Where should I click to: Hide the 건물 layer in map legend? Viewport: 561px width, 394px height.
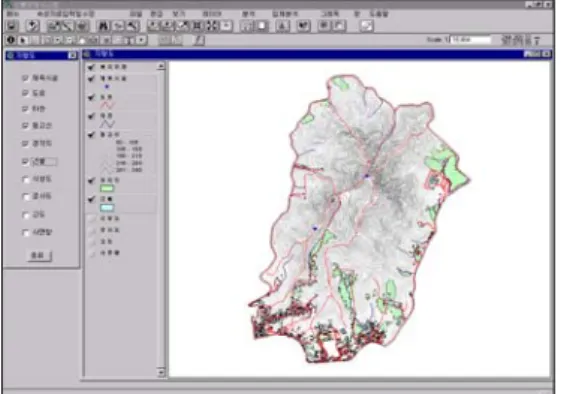[x=92, y=199]
